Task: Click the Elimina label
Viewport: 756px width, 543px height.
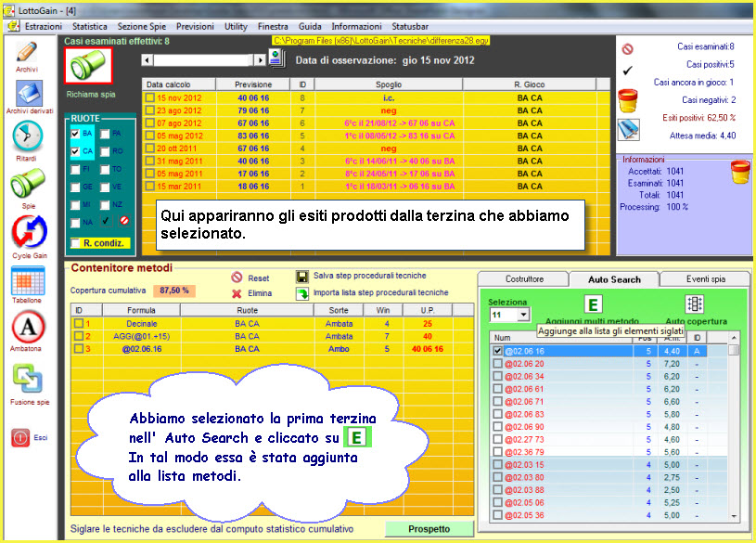Action: [260, 293]
